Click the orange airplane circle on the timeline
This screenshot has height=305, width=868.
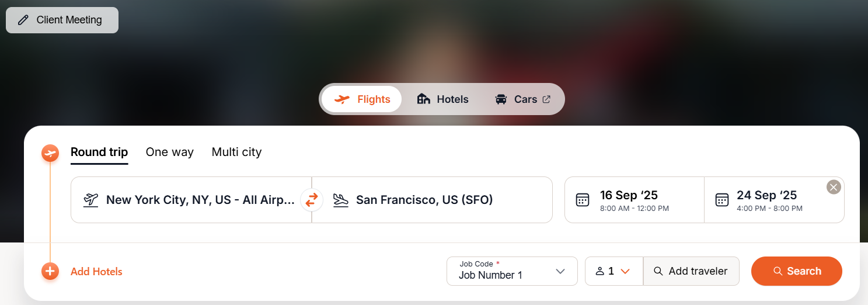50,154
